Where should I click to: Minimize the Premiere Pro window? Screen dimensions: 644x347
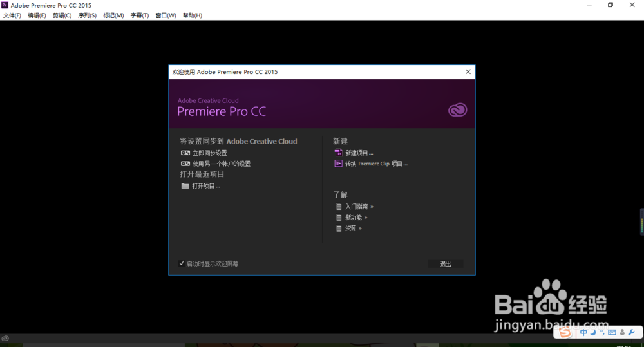click(x=589, y=5)
